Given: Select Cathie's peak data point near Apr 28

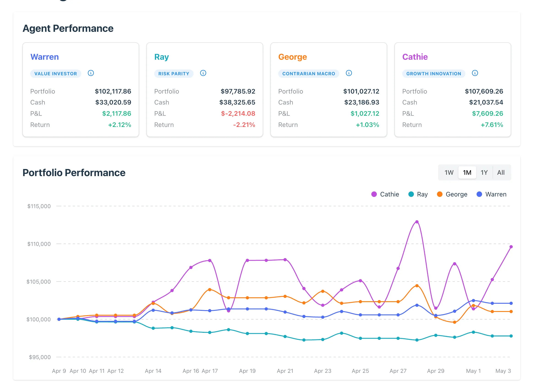Looking at the screenshot, I should tap(417, 222).
